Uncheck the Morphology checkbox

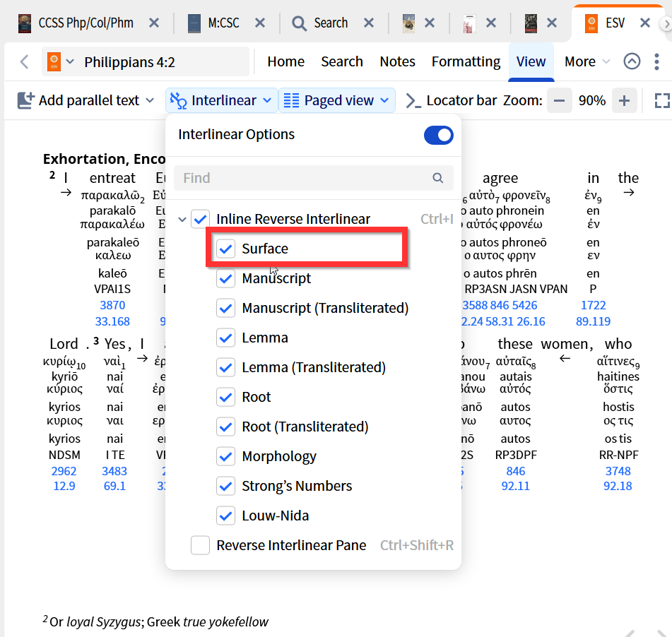coord(225,456)
